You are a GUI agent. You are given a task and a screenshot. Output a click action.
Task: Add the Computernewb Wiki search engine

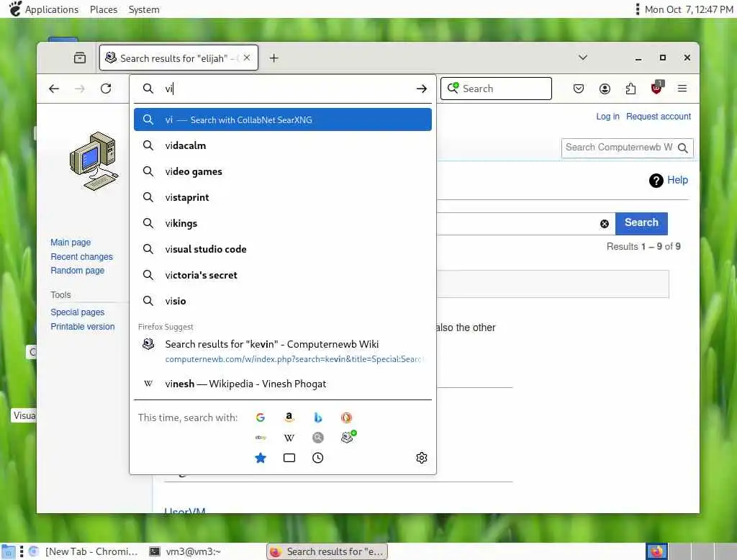coord(348,437)
